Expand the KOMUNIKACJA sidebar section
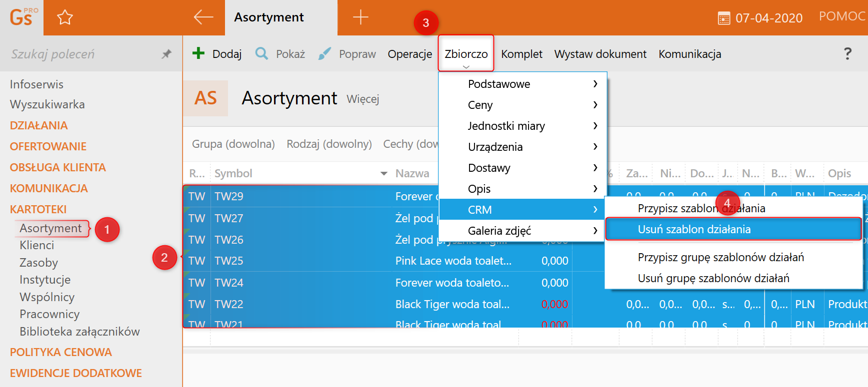This screenshot has width=868, height=387. [49, 188]
